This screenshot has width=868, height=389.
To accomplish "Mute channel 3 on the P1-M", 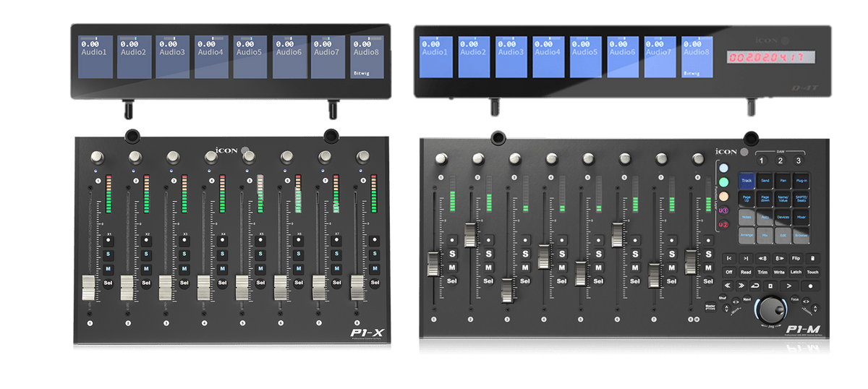I will pos(526,268).
